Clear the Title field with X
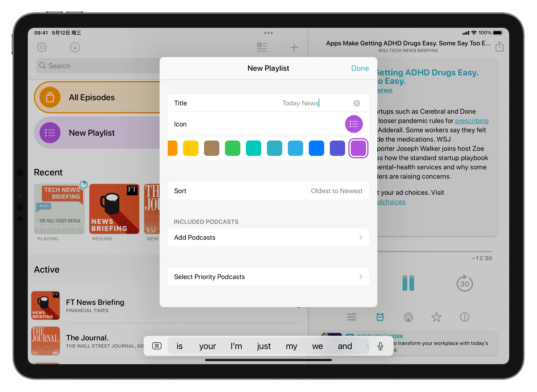537x392 pixels. (357, 103)
